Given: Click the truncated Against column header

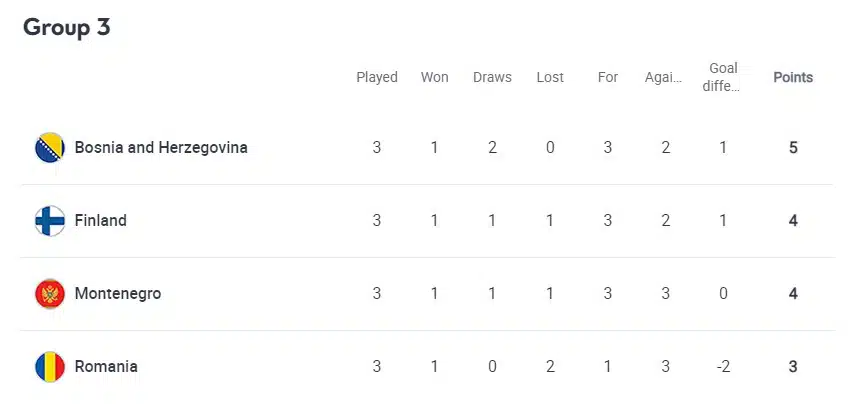Looking at the screenshot, I should click(x=665, y=77).
